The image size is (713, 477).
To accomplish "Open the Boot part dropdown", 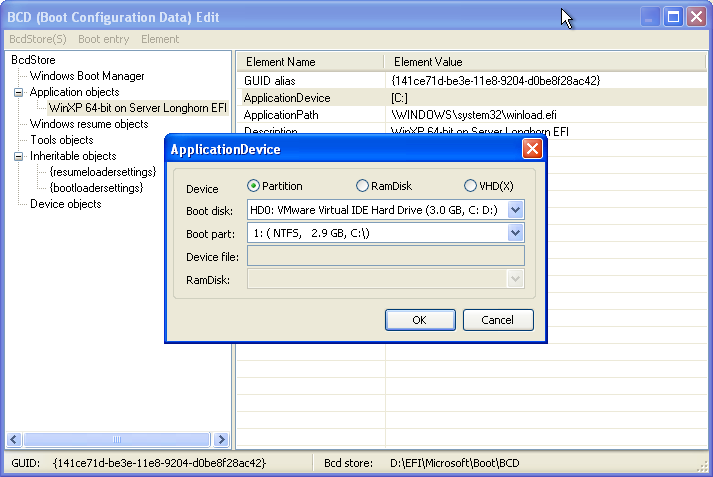I will [x=515, y=233].
